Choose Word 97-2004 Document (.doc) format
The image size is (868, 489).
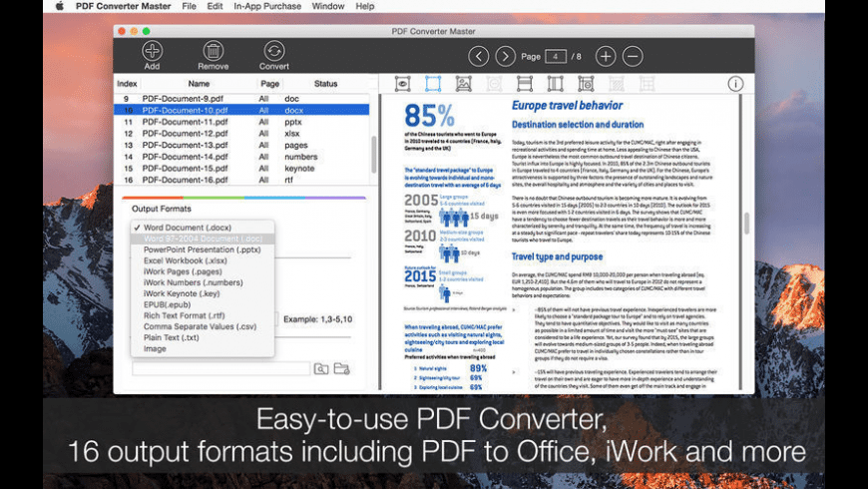tap(203, 239)
